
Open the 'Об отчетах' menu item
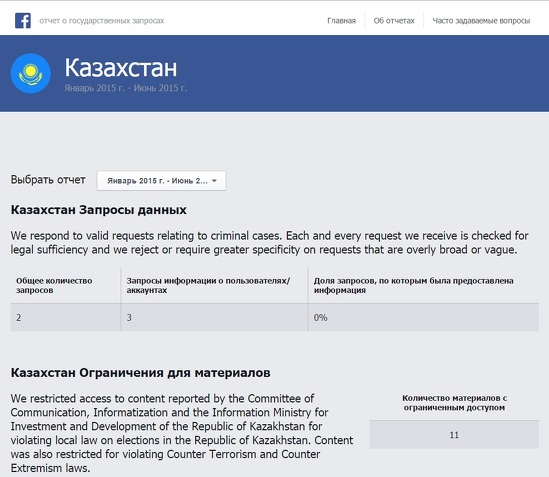[x=394, y=21]
